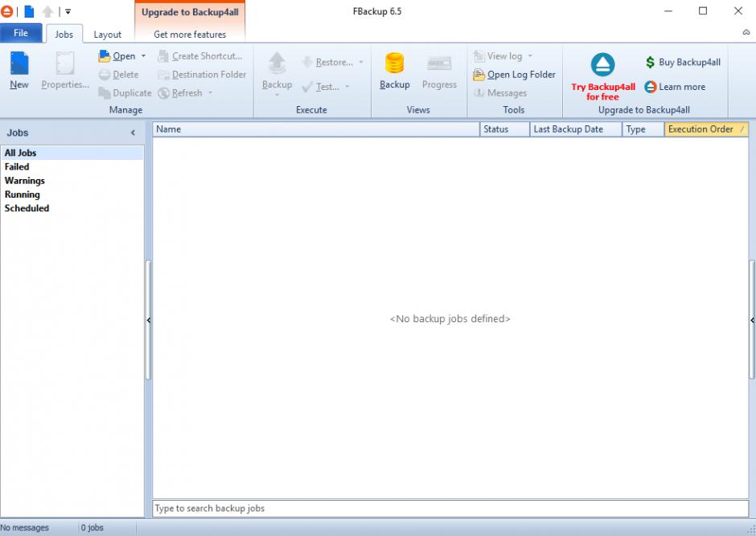
Task: Click Create Shortcut... button
Action: click(x=200, y=56)
